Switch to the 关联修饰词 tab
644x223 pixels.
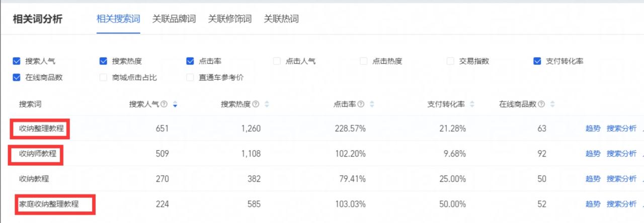click(x=230, y=19)
